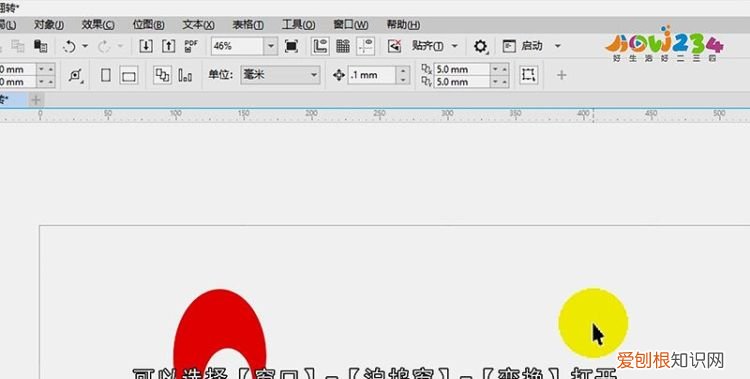This screenshot has width=750, height=379.
Task: Add a new document tab with plus
Action: pos(36,100)
